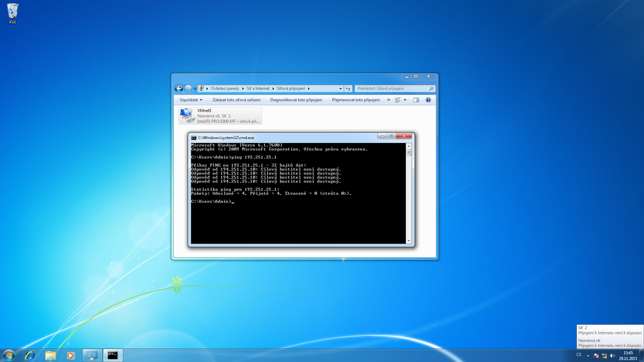This screenshot has height=362, width=644.
Task: Click the search field Prohledat Síťová připojení
Action: (x=391, y=88)
